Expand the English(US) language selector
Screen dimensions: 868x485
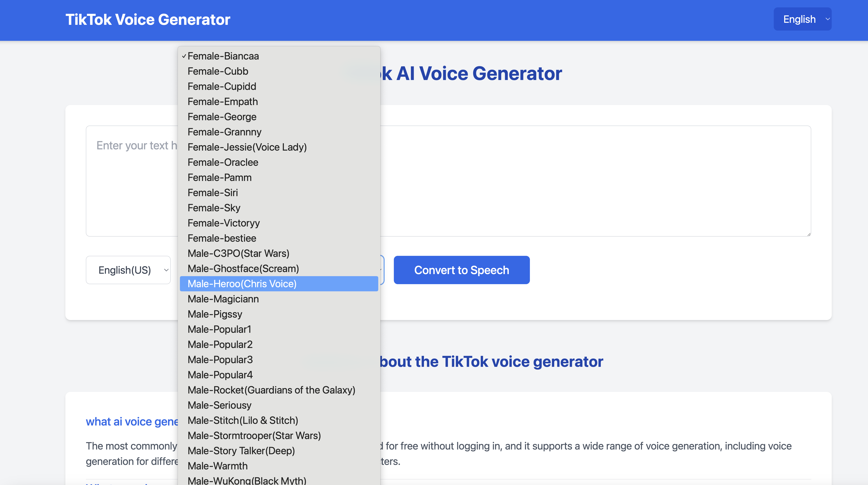coord(128,270)
